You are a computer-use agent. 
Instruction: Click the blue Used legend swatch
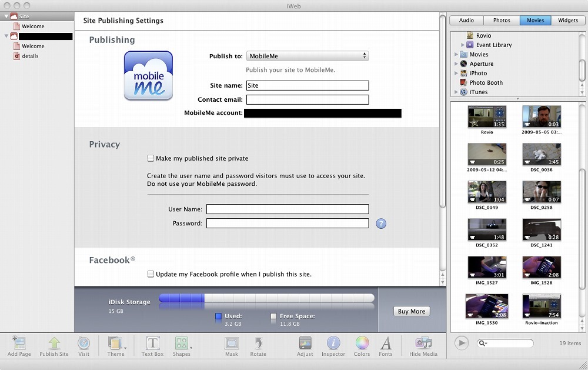(x=218, y=316)
